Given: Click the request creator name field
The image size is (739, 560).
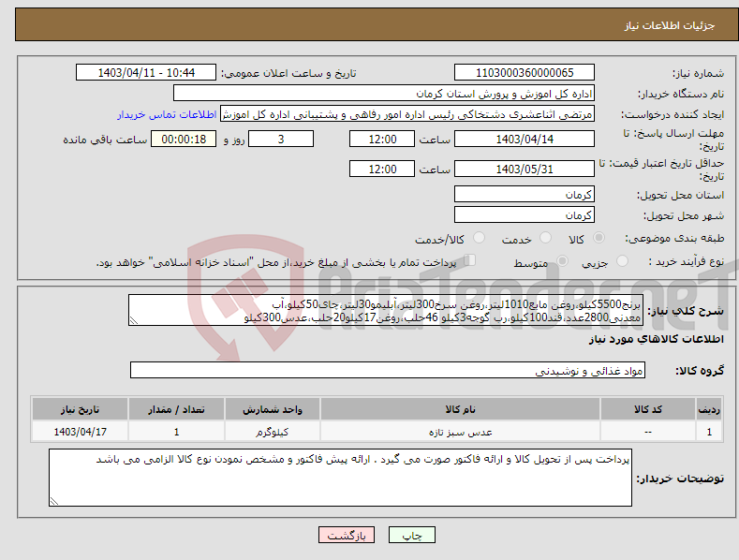Looking at the screenshot, I should pos(407,114).
